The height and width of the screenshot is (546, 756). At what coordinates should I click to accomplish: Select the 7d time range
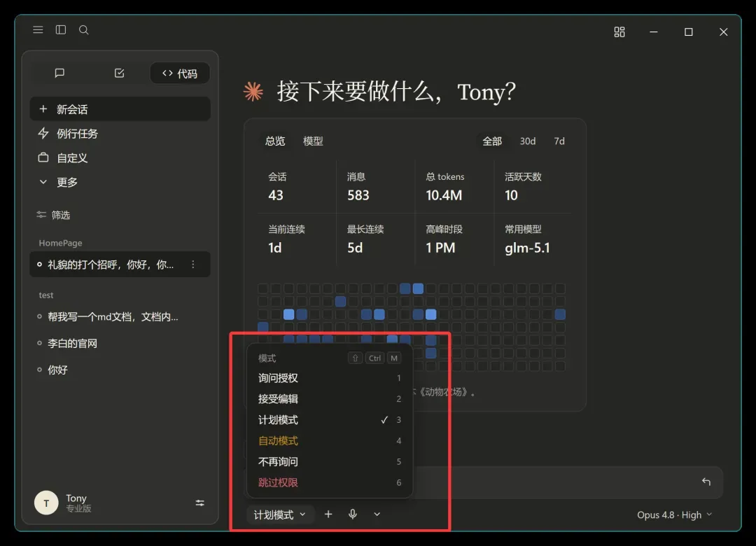tap(559, 141)
